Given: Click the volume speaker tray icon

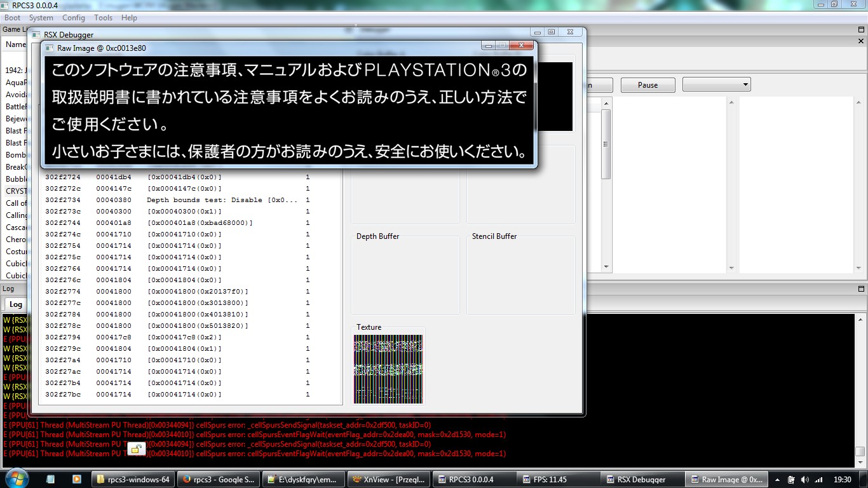Looking at the screenshot, I should (806, 479).
